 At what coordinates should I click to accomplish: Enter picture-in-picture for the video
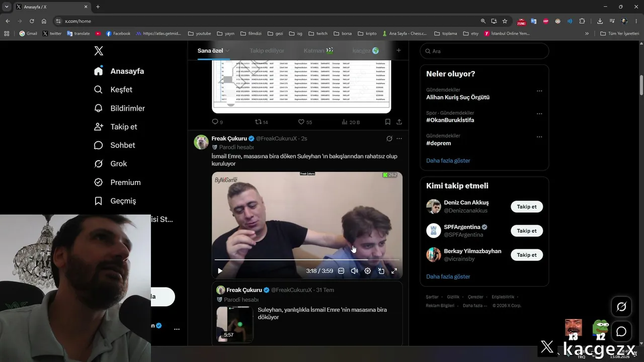coord(381,271)
